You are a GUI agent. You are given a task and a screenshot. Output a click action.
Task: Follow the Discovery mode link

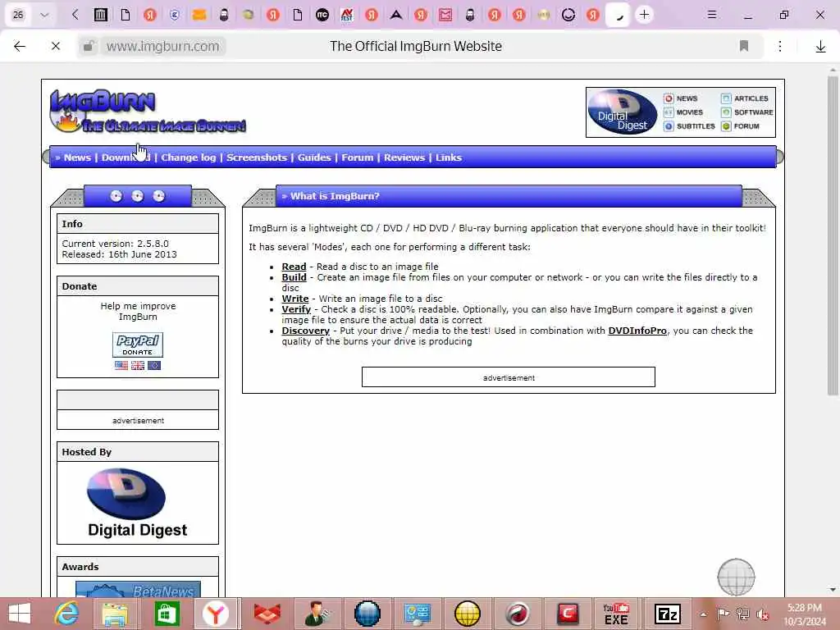(305, 331)
